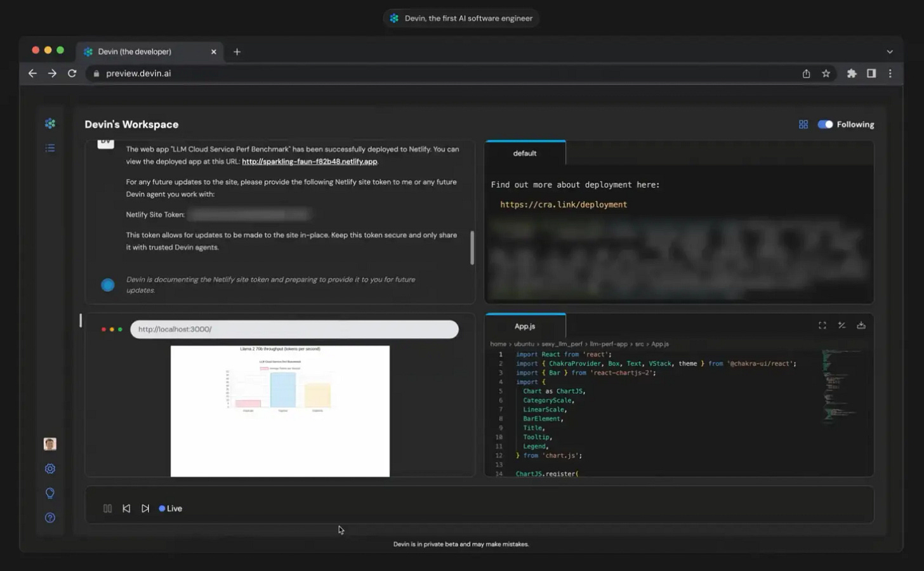This screenshot has width=924, height=571.
Task: Click the chart preview thumbnail
Action: pos(280,410)
